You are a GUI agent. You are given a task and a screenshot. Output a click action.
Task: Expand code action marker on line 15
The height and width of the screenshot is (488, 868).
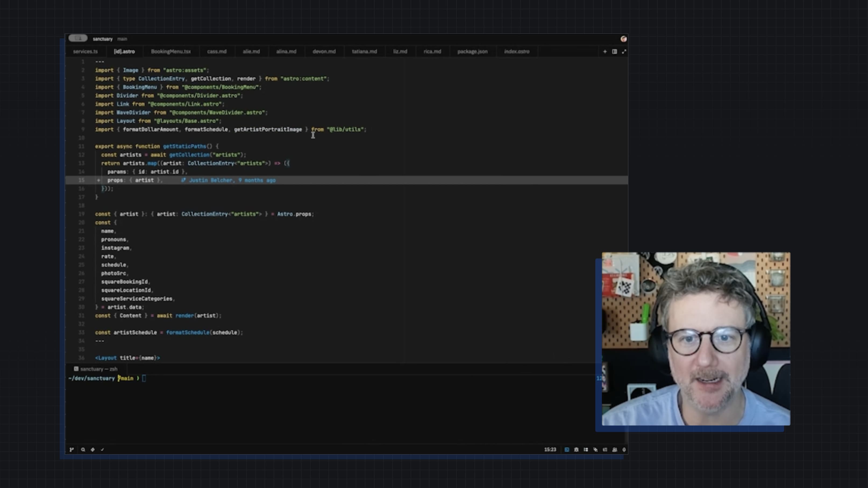click(98, 180)
